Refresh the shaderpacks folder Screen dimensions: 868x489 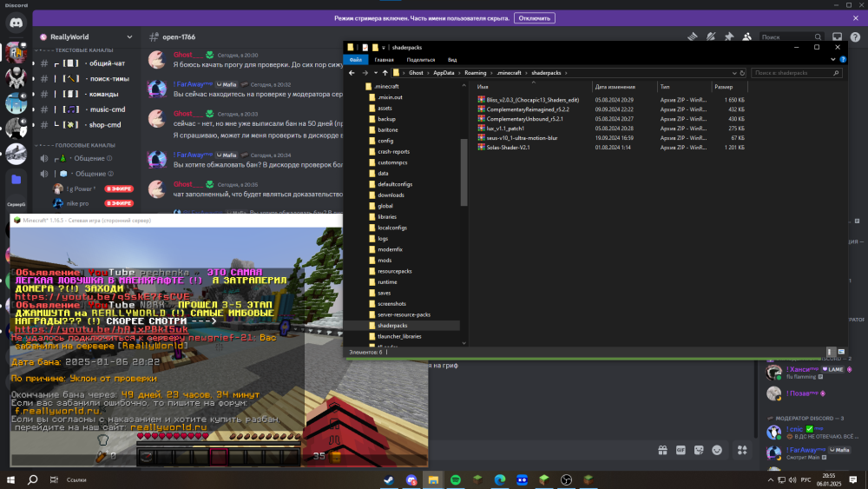[x=742, y=73]
